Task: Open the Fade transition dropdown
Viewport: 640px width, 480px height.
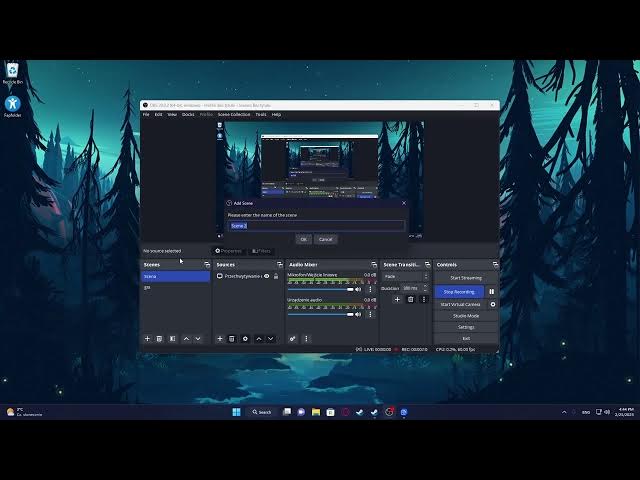Action: (406, 276)
